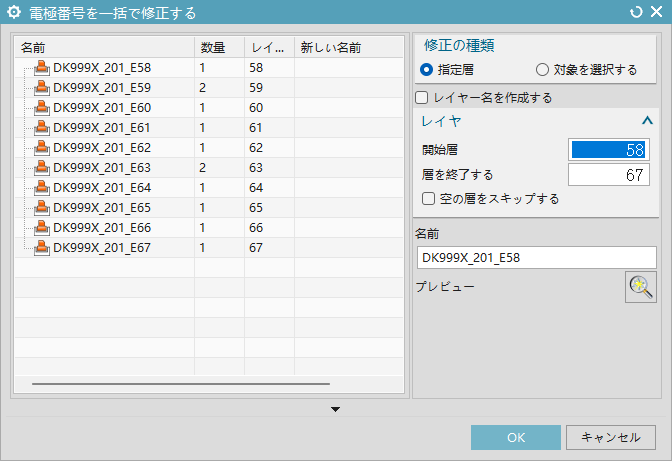The height and width of the screenshot is (461, 672).
Task: Click the electrode icon for DK999X_201_E65
Action: 42,208
